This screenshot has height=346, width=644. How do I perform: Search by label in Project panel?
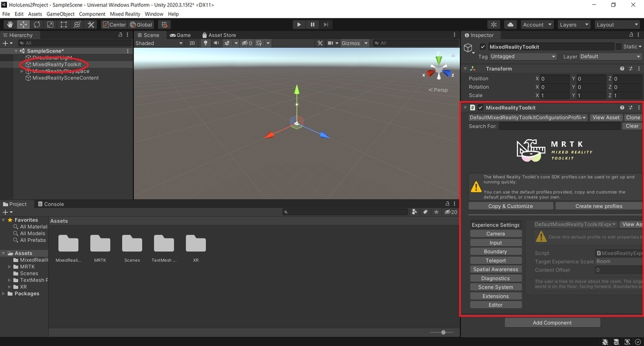click(425, 212)
